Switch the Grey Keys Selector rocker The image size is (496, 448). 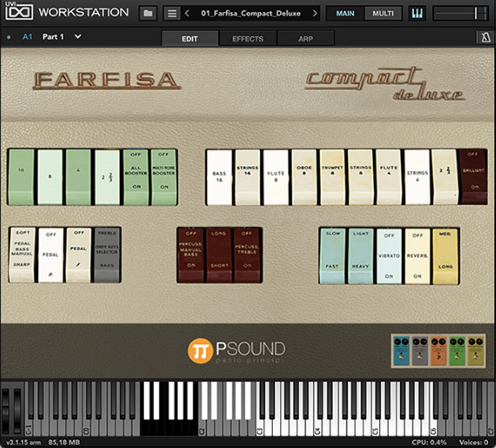tap(107, 255)
